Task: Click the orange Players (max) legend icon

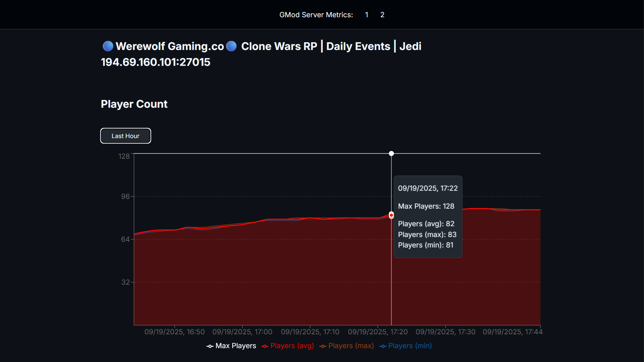Action: click(x=323, y=346)
